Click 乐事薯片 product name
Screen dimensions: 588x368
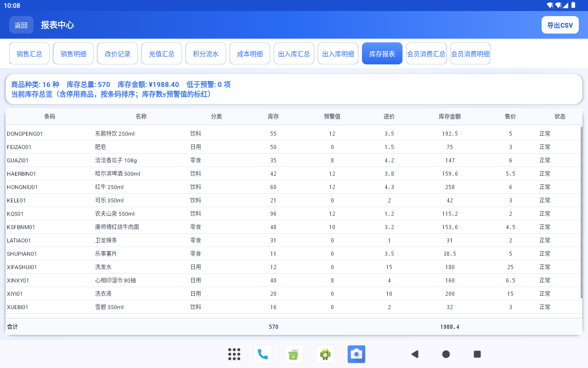(x=106, y=254)
